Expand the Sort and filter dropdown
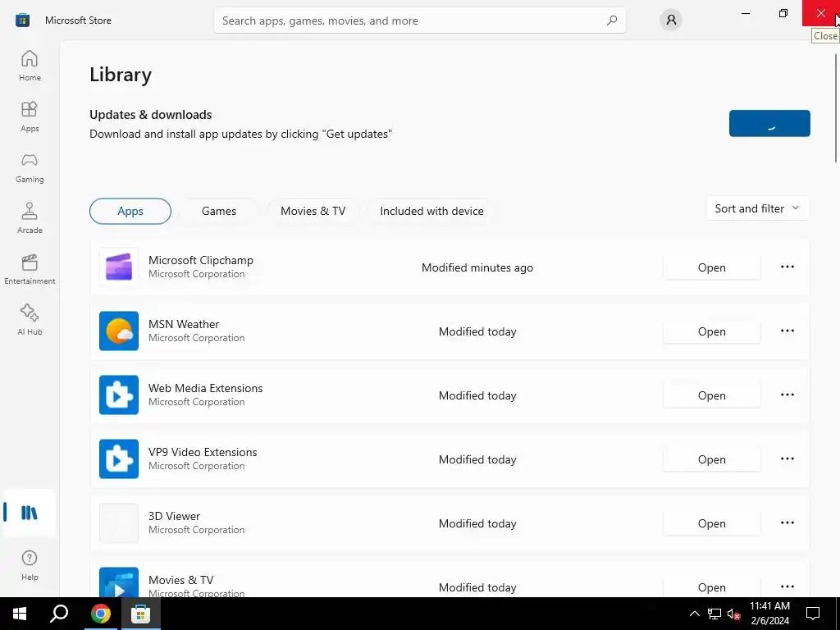840x630 pixels. pos(757,208)
